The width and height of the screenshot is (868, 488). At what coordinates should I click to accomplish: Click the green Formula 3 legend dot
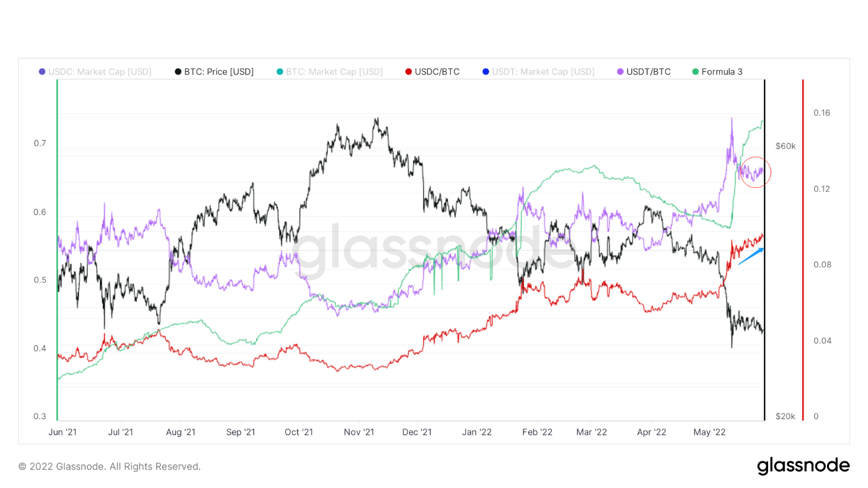point(695,72)
